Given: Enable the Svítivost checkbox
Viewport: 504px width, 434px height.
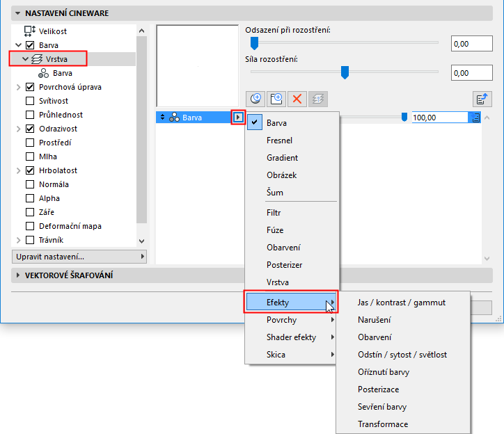Looking at the screenshot, I should click(30, 101).
